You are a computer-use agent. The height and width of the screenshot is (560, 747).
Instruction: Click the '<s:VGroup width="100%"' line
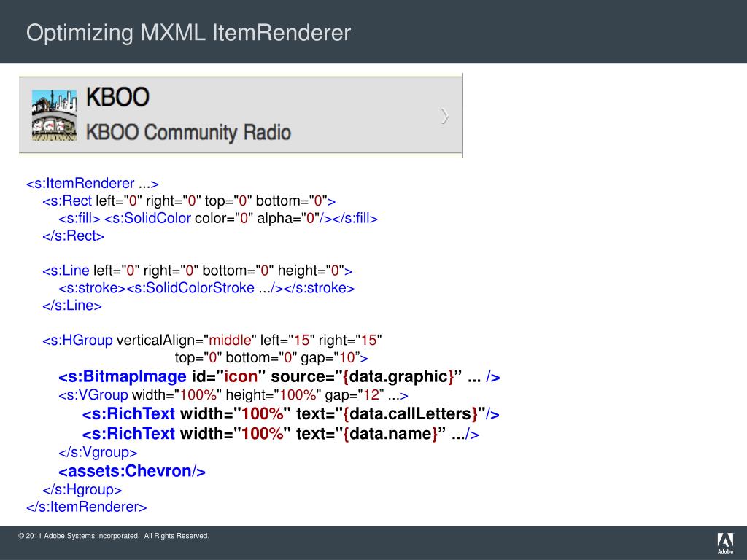click(233, 394)
